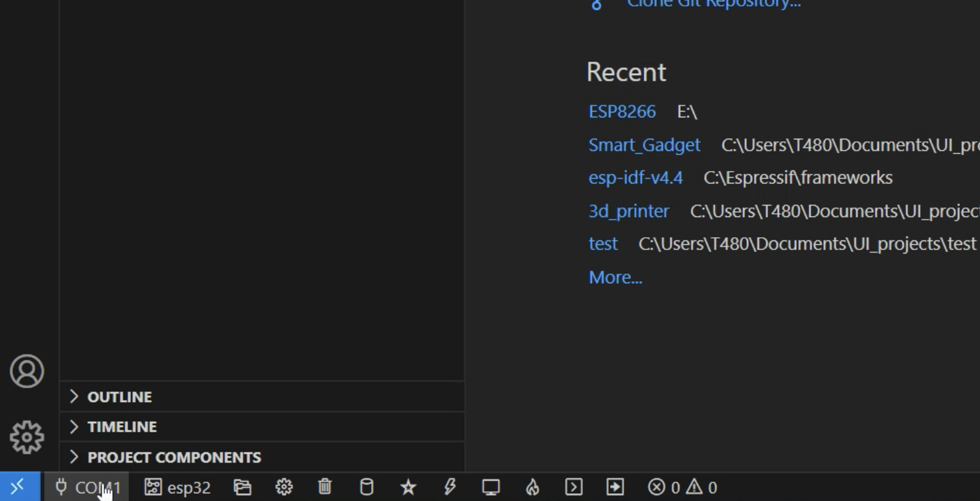The image size is (980, 501).
Task: Open the ESP-IDF terminal icon
Action: 573,487
